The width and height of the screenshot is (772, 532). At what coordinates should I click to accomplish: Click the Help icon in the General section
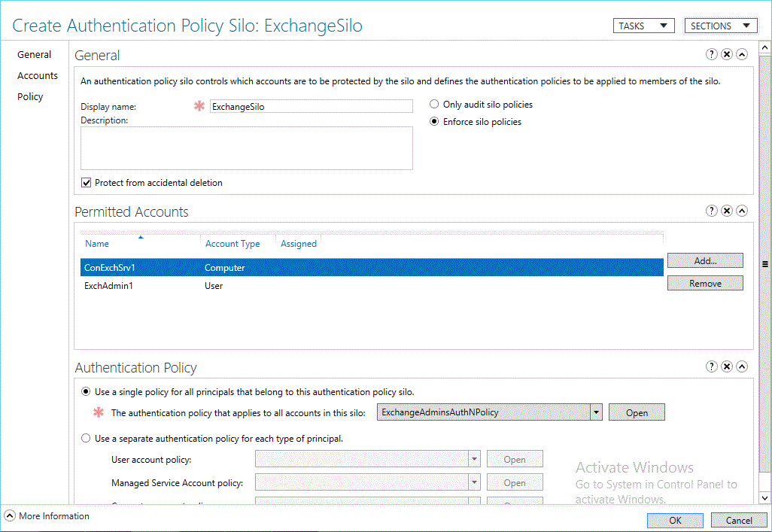pyautogui.click(x=712, y=54)
